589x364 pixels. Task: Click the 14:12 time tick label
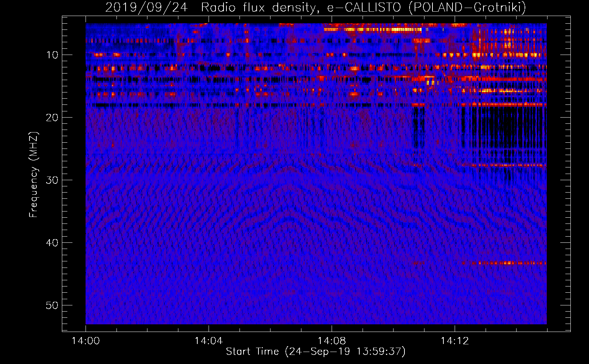[455, 341]
